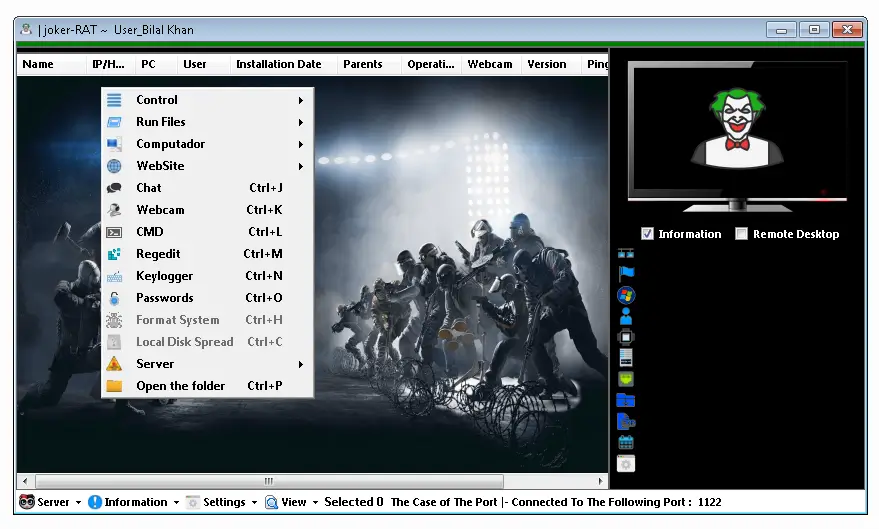Select the blue user silhouette sidebar icon

click(x=626, y=316)
